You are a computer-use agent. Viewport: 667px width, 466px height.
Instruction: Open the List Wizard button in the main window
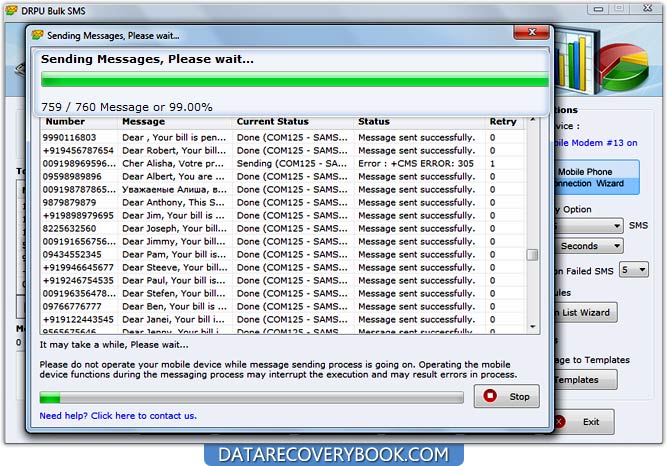(x=585, y=312)
